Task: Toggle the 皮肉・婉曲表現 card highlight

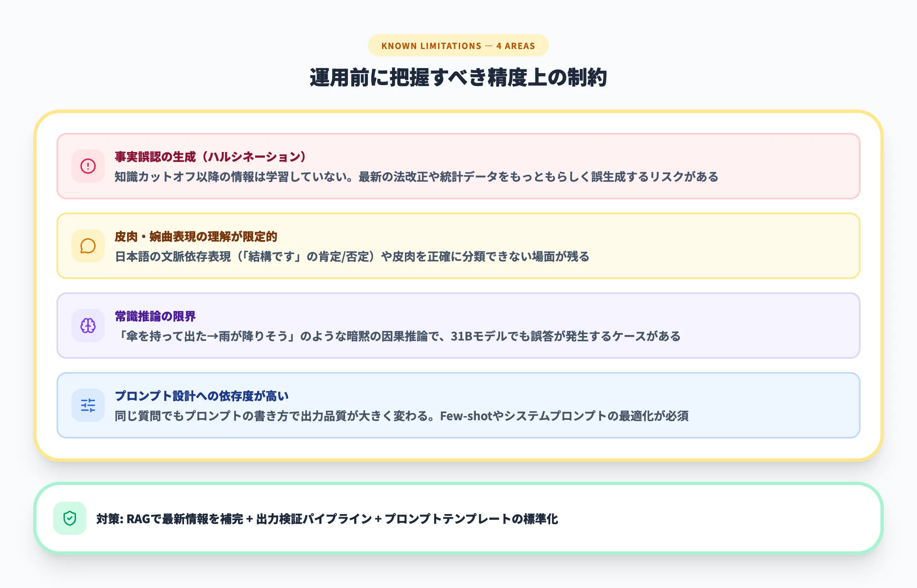Action: (x=457, y=246)
